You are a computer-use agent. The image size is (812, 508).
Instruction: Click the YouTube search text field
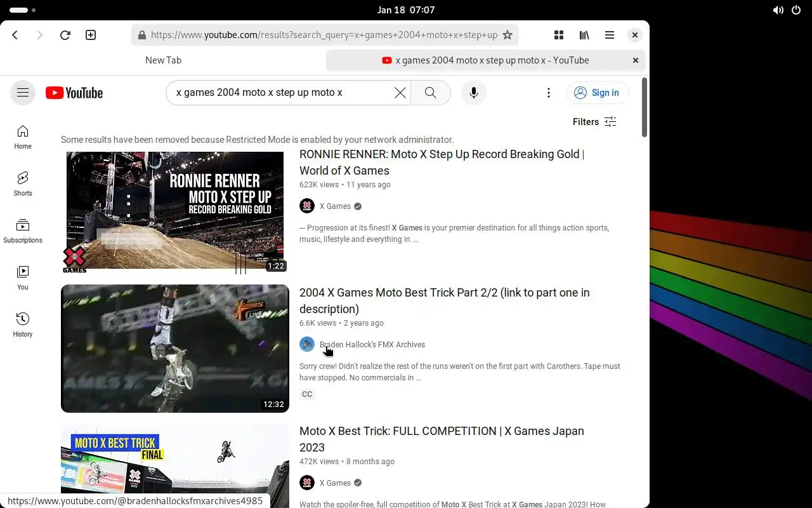[282, 93]
